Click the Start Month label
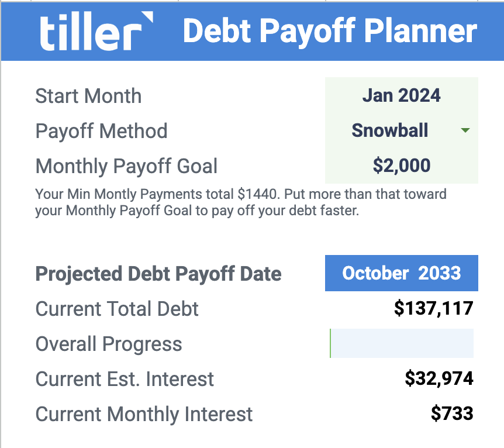Viewport: 504px width, 448px height. tap(88, 96)
